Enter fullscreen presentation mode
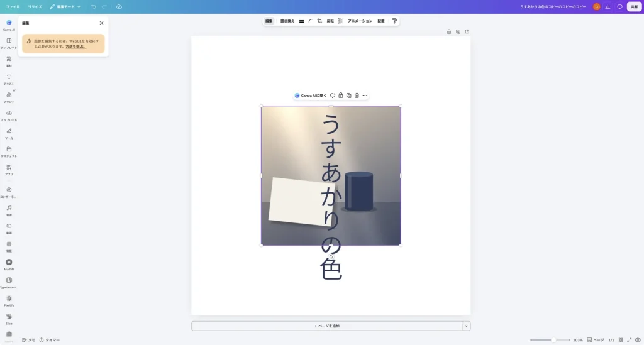Viewport: 644px width, 345px height. point(629,340)
